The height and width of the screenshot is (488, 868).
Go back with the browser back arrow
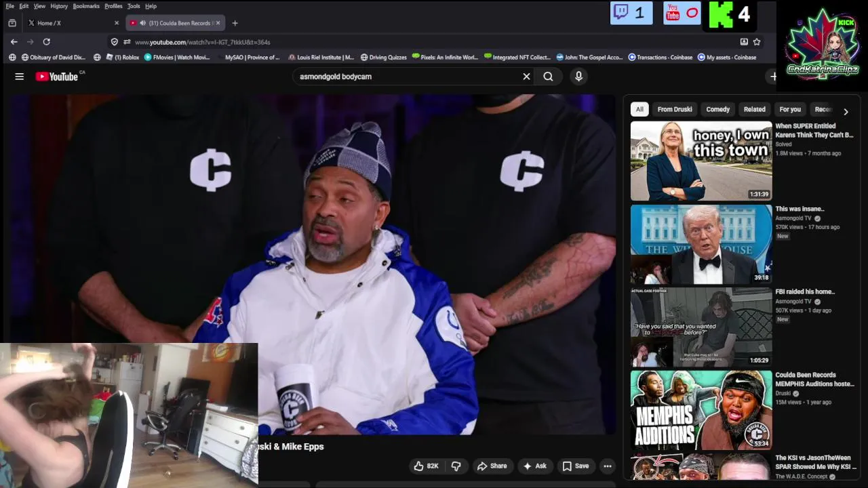[14, 41]
